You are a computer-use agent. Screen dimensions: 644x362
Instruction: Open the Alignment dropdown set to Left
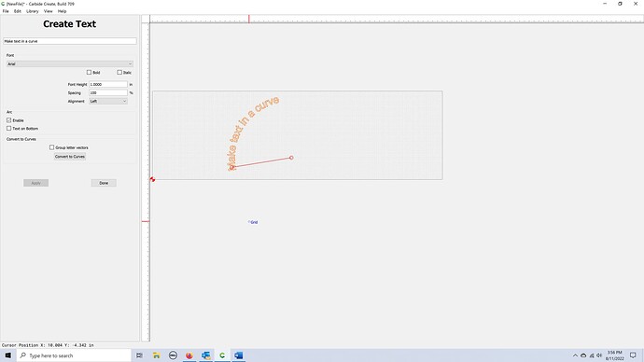tap(108, 101)
